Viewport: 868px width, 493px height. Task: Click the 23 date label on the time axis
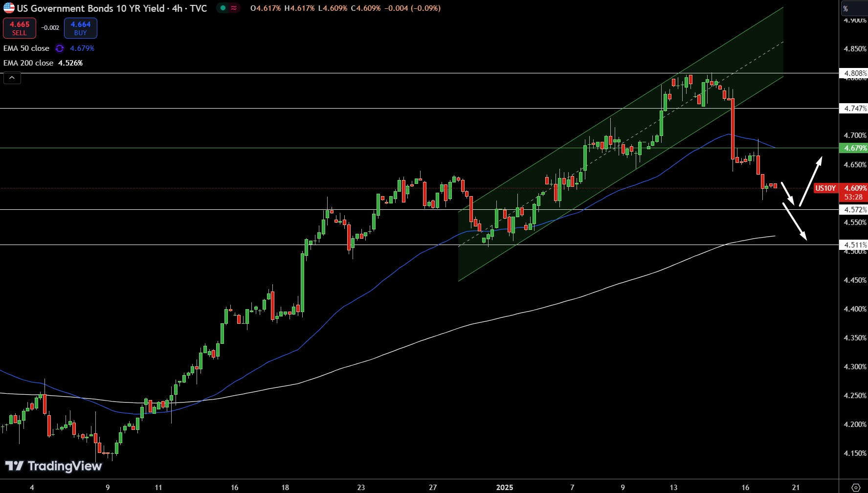(x=361, y=488)
